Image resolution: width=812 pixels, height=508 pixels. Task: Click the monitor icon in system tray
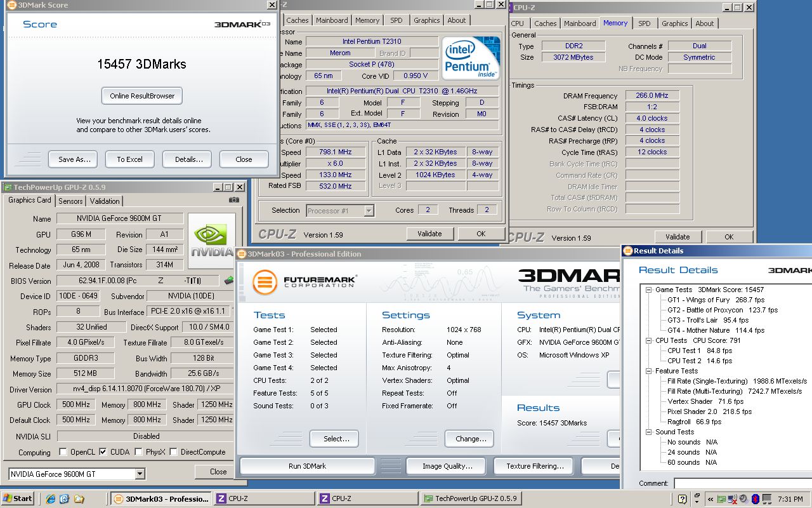[767, 499]
